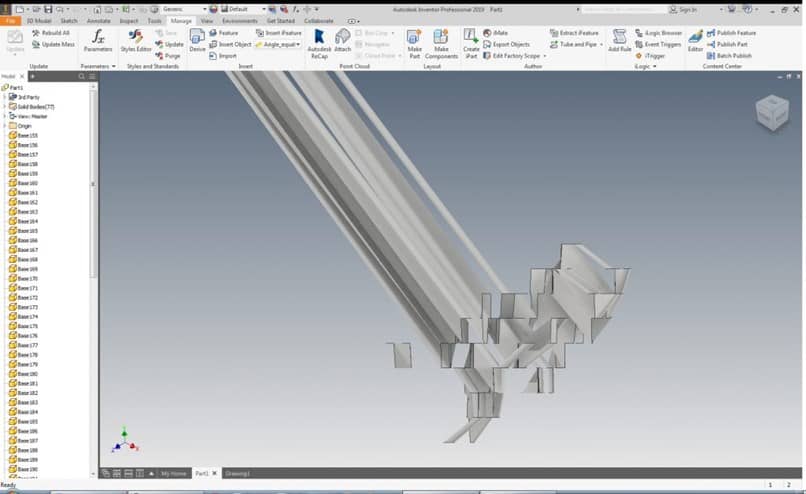806x494 pixels.
Task: Select Base155 in the model tree
Action: tap(27, 135)
